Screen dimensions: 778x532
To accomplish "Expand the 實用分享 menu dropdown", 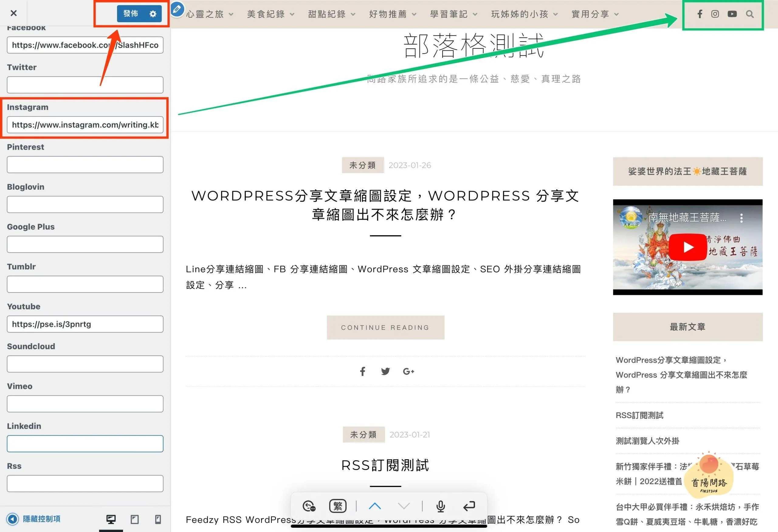I will pyautogui.click(x=617, y=14).
